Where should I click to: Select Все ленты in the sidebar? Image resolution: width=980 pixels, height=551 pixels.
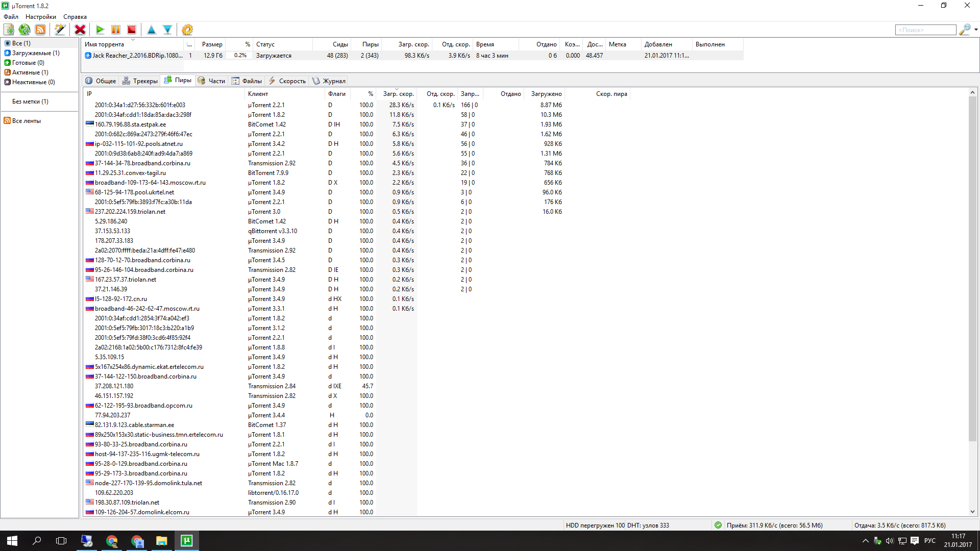point(26,121)
